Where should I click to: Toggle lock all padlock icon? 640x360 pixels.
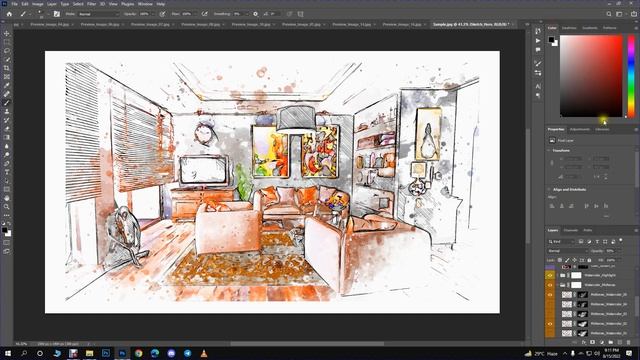click(589, 260)
